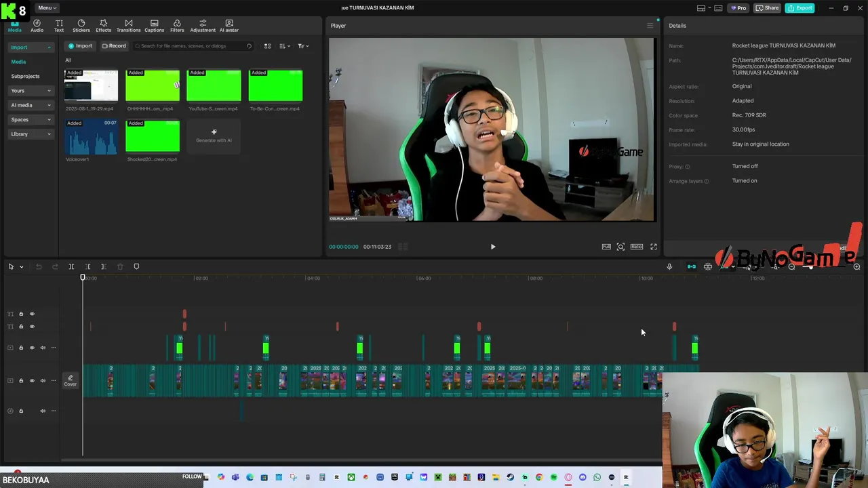Mute the overlay video track
The image size is (868, 488).
(43, 348)
